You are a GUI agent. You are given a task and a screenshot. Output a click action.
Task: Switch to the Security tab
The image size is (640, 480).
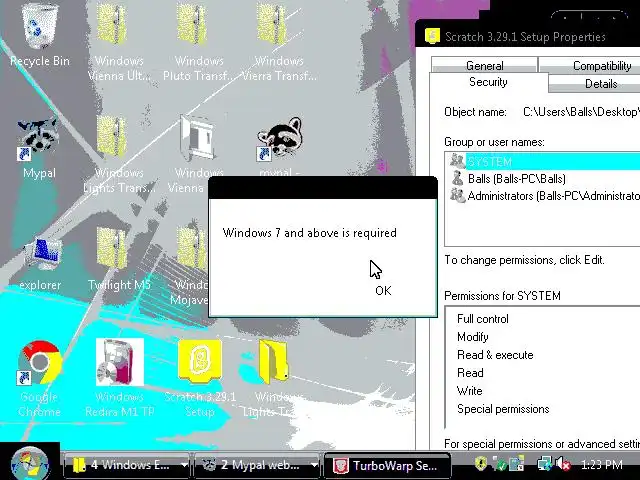(x=488, y=82)
